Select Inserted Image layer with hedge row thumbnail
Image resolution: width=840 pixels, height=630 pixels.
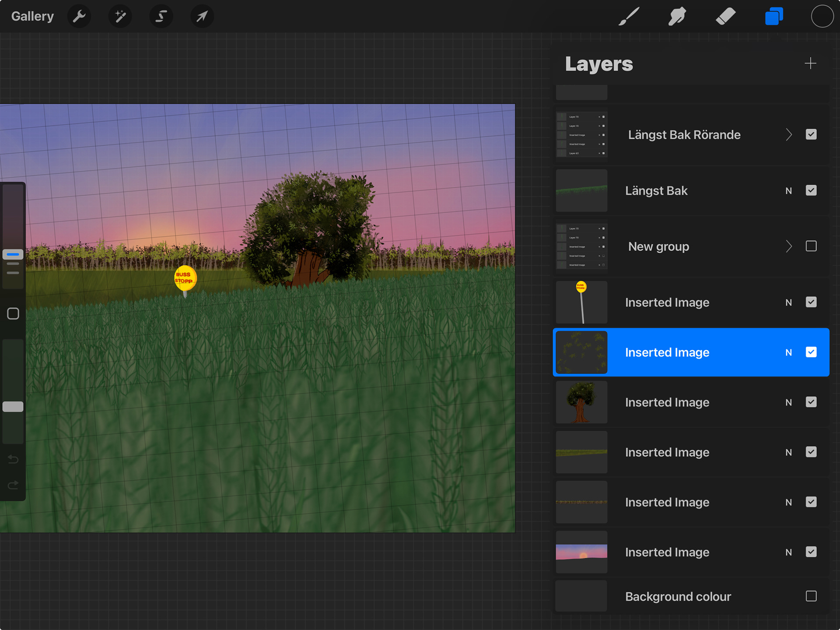click(691, 502)
